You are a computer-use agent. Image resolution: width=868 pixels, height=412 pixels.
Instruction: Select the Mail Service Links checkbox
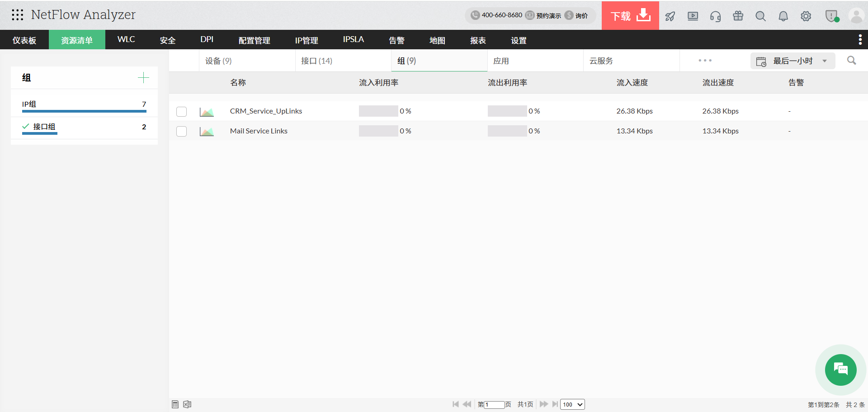click(x=181, y=131)
